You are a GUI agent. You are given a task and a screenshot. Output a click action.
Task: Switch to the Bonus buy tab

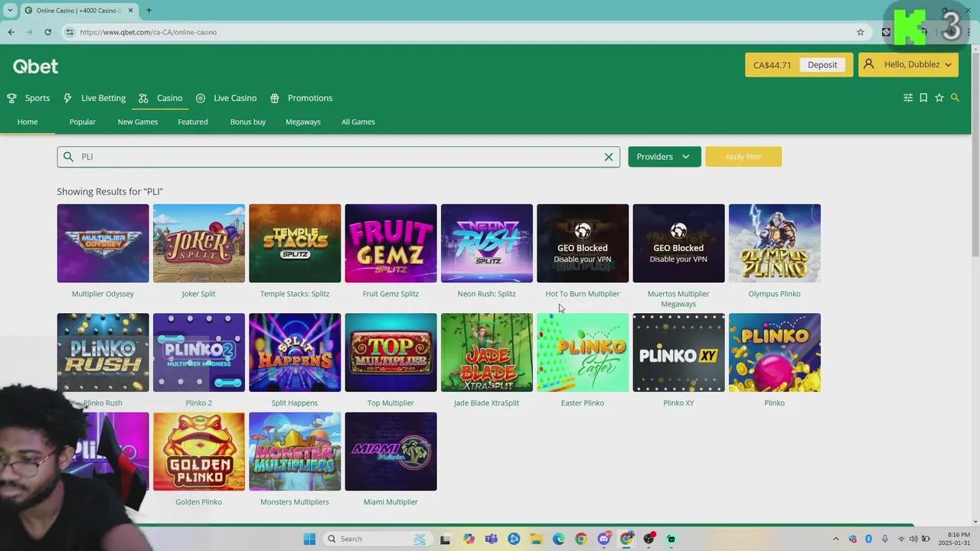(x=248, y=122)
